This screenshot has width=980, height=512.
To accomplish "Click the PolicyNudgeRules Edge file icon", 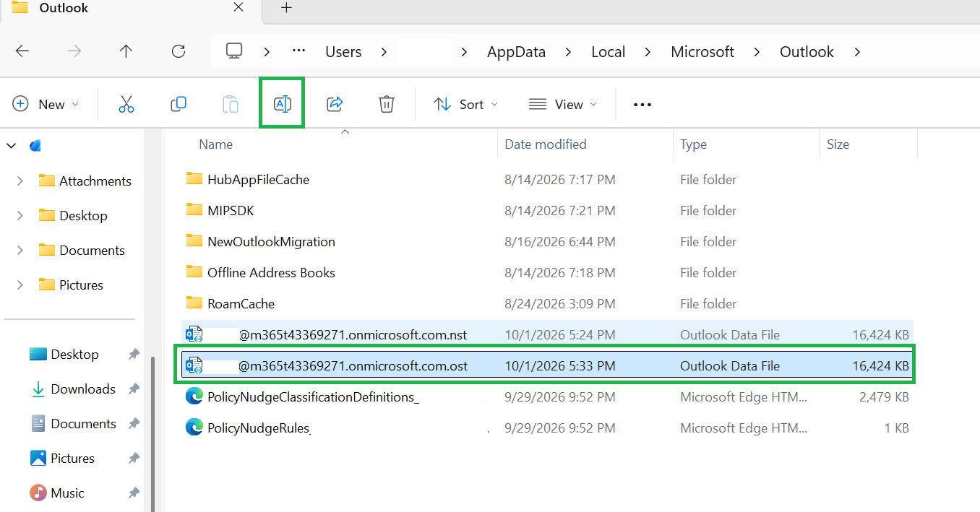I will (x=194, y=428).
